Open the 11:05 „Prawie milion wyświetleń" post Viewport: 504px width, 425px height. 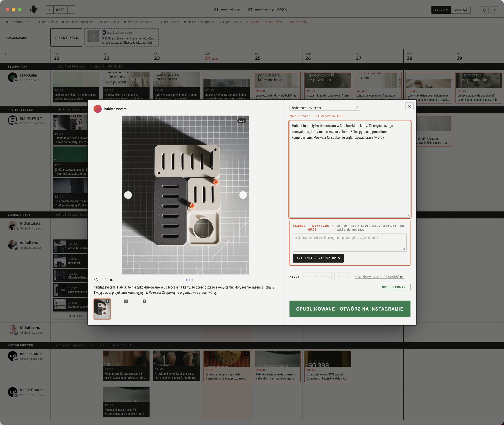(x=176, y=366)
